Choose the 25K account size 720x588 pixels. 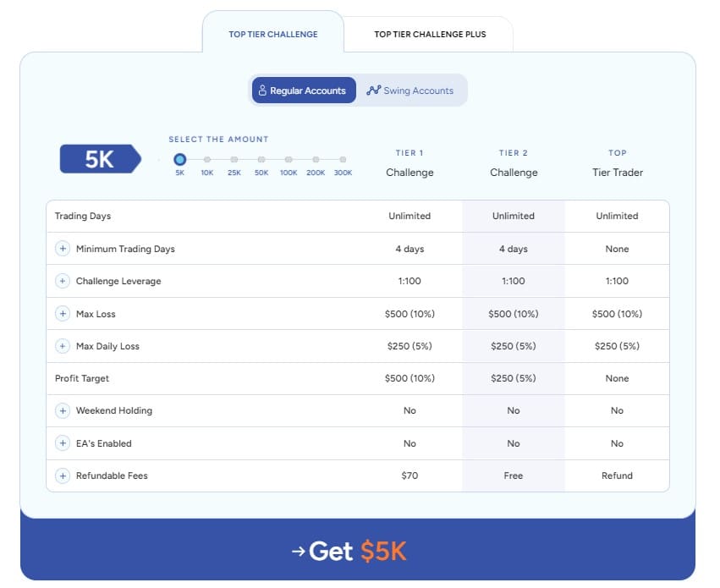(x=234, y=159)
